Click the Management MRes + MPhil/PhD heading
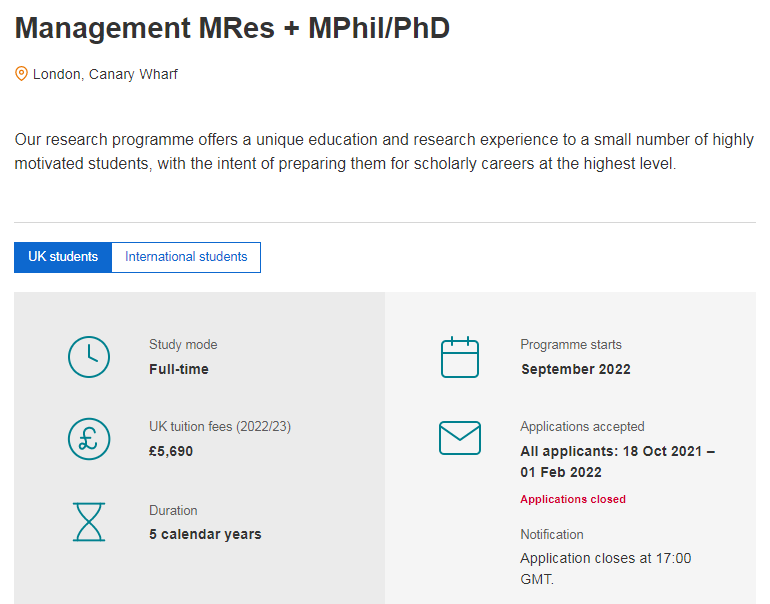This screenshot has width=770, height=604. 232,28
